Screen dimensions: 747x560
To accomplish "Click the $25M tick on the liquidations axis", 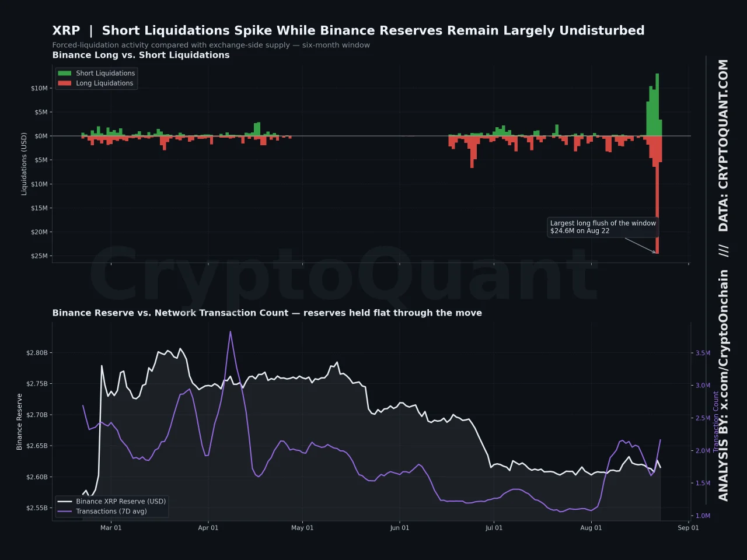I will (x=40, y=256).
